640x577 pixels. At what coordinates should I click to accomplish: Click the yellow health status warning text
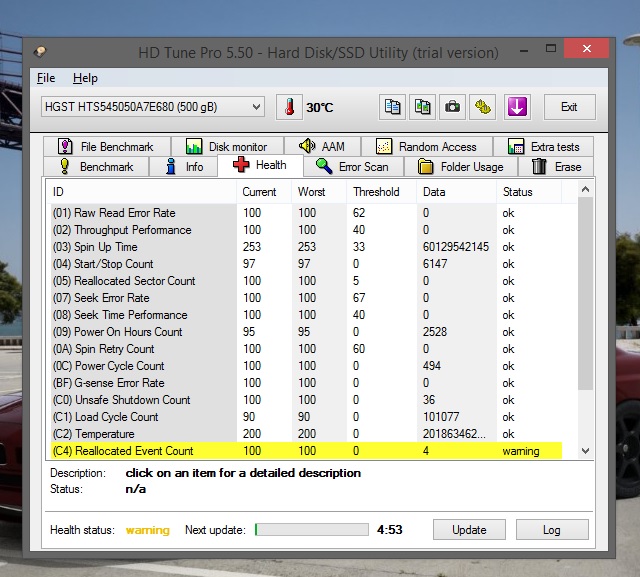147,530
